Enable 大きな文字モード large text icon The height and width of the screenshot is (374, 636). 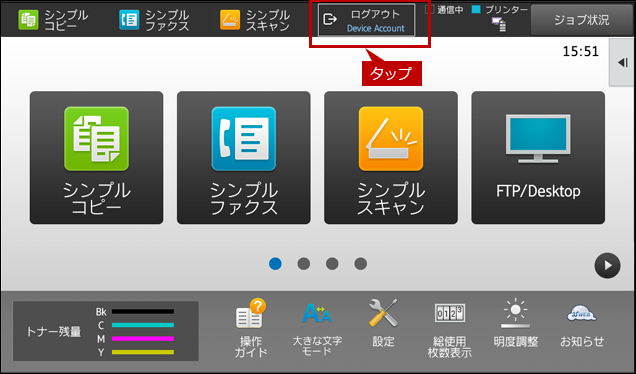[317, 328]
